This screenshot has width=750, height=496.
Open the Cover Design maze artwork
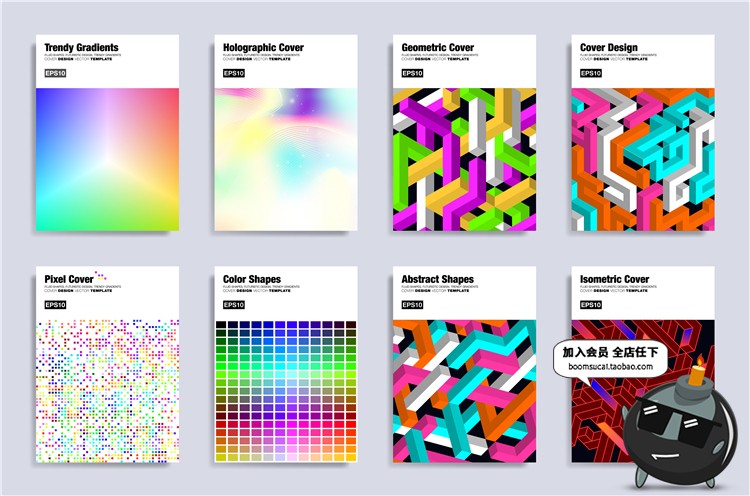641,160
